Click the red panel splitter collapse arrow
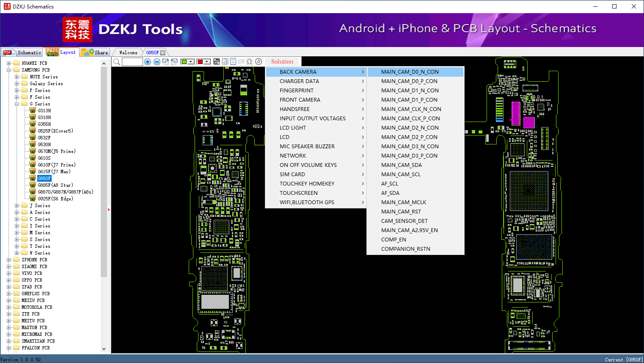The width and height of the screenshot is (644, 363). click(x=109, y=209)
